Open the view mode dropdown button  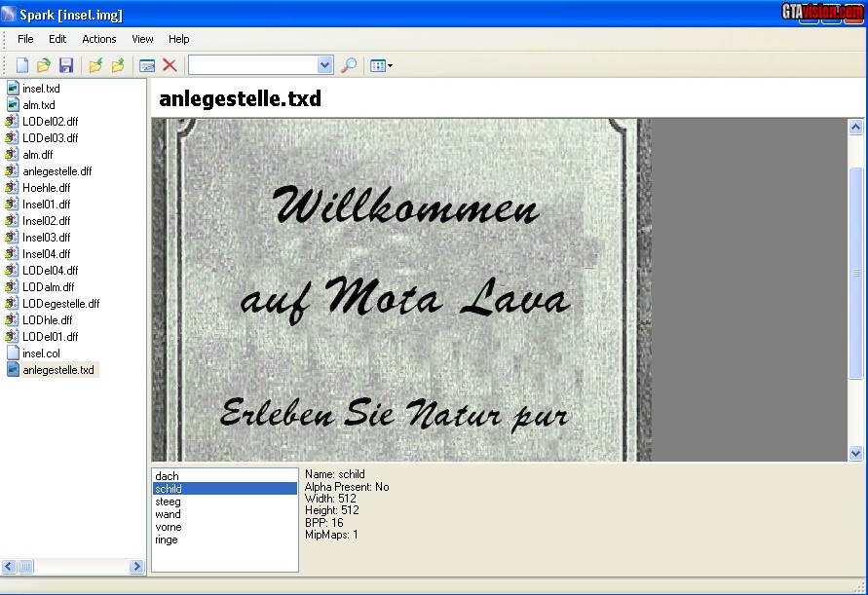coord(381,65)
